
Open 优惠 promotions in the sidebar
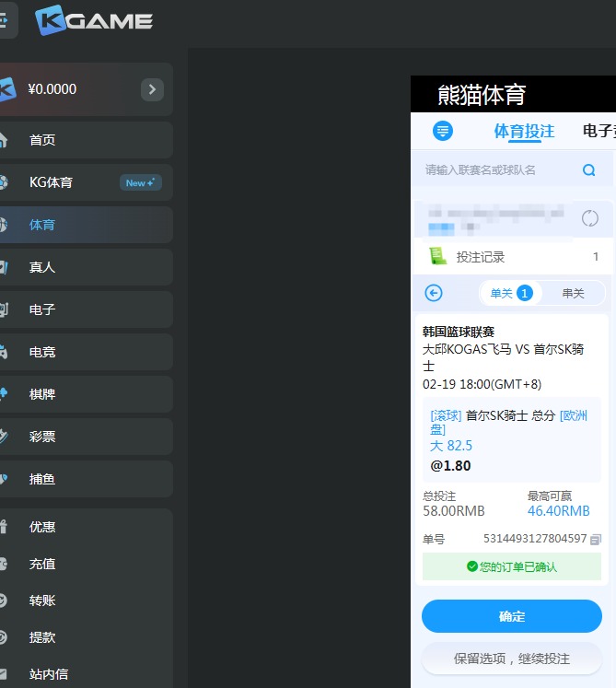pyautogui.click(x=86, y=527)
